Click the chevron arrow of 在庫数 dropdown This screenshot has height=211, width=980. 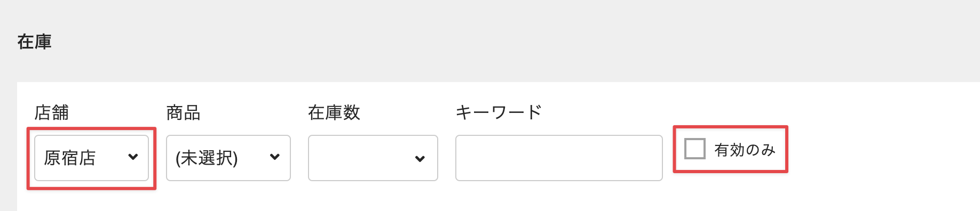click(x=420, y=158)
